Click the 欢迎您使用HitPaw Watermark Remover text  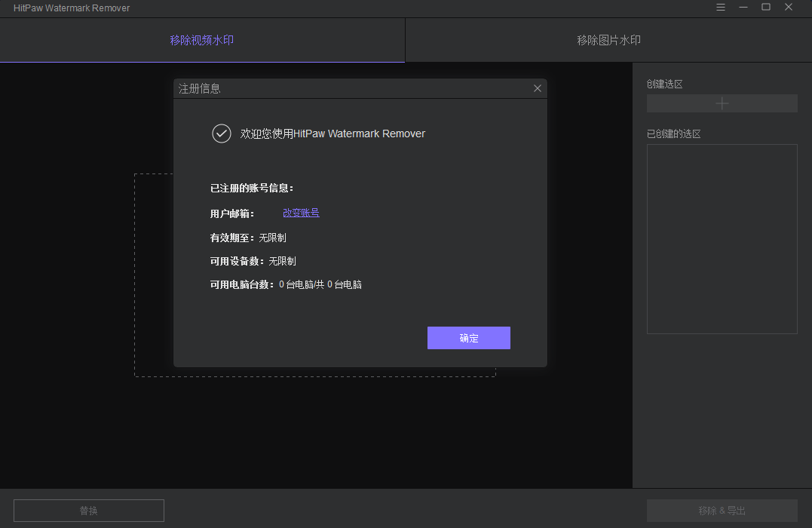332,134
